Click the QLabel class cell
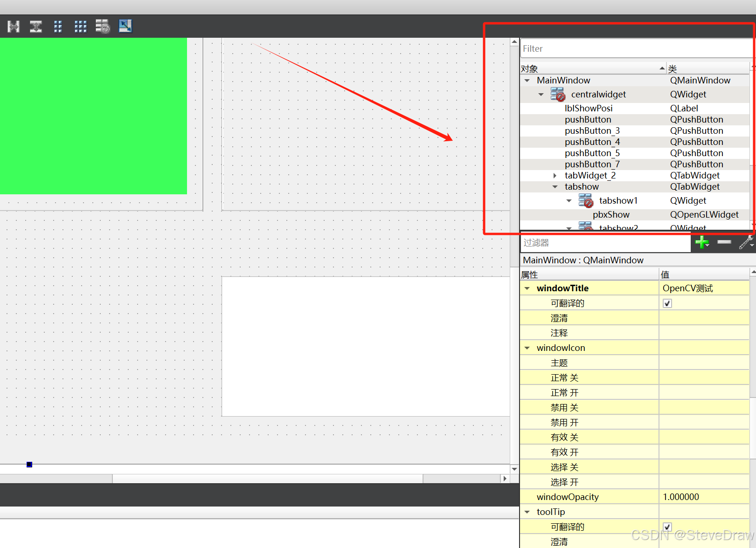Viewport: 756px width, 548px height. [684, 109]
